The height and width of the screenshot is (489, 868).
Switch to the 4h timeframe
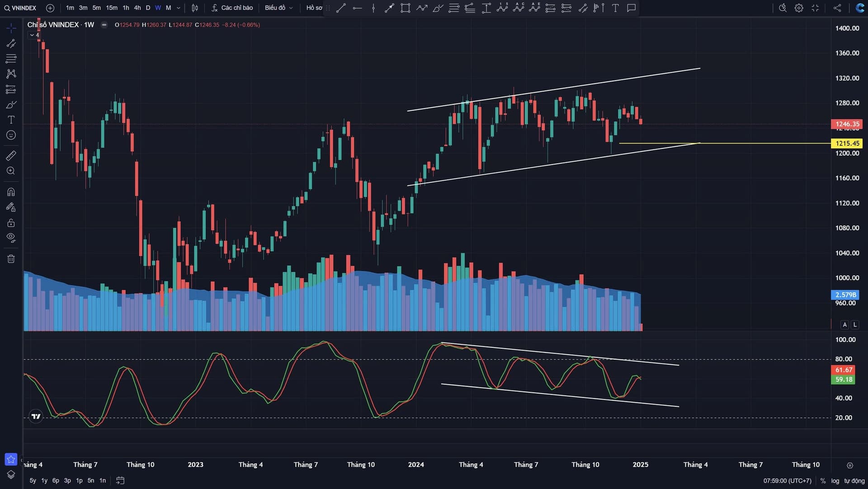click(137, 8)
